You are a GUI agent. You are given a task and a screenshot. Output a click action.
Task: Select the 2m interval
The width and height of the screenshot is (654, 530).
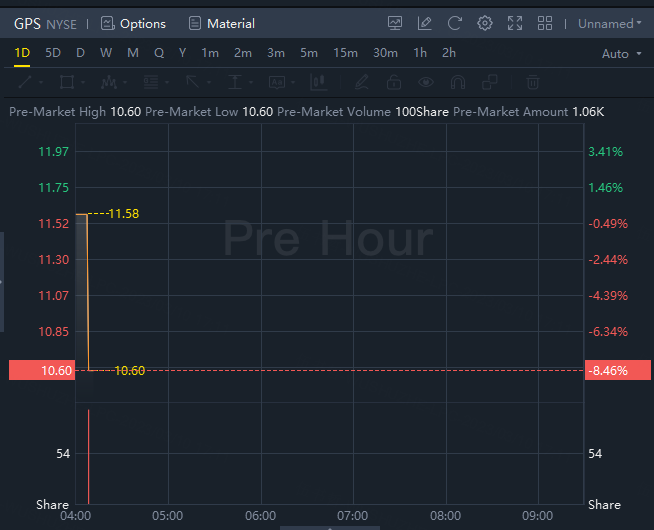243,53
